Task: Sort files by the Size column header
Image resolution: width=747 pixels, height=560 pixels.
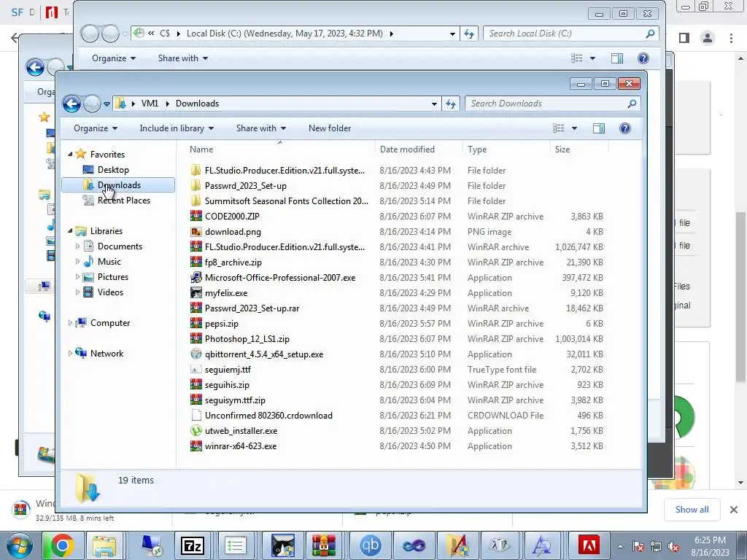Action: click(579, 149)
